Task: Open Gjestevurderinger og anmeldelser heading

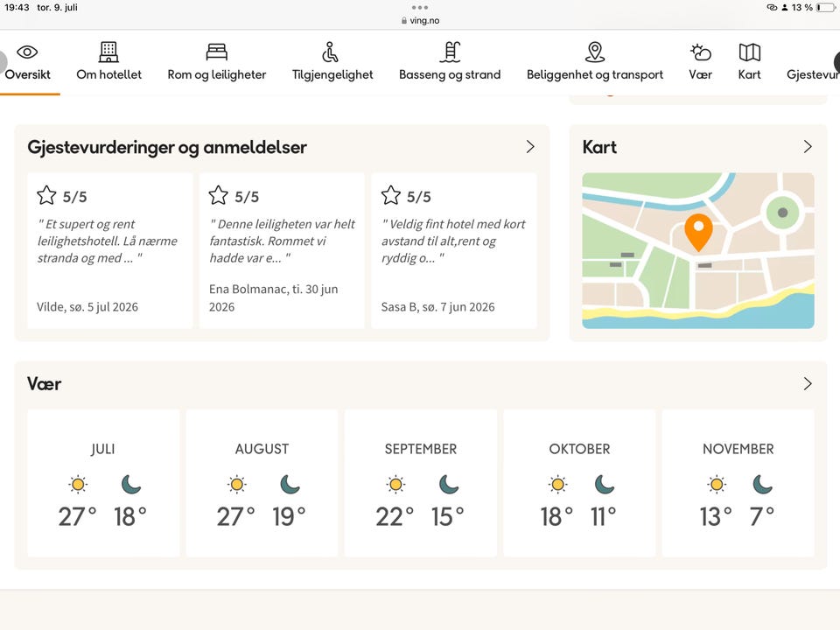Action: click(167, 147)
